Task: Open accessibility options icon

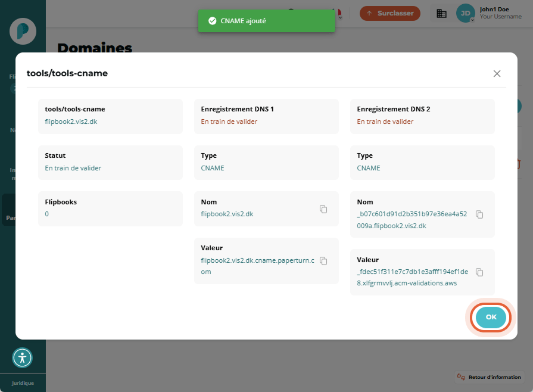Action: coord(23,357)
